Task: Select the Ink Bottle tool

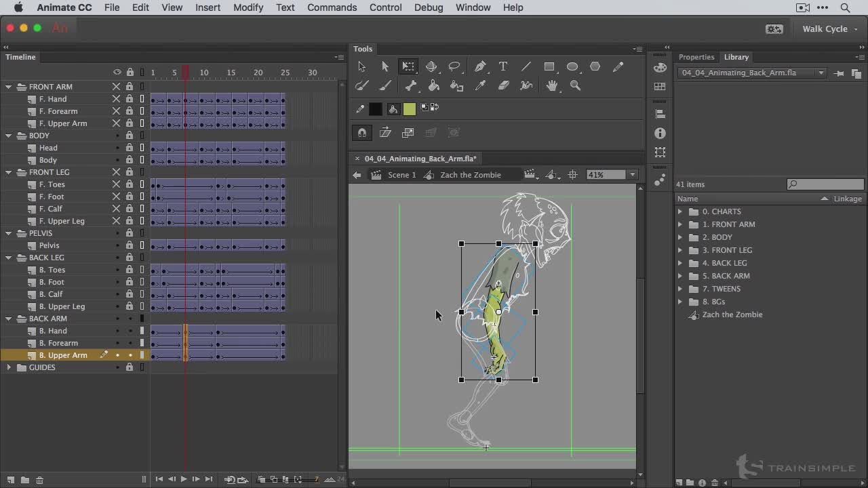Action: pyautogui.click(x=457, y=85)
